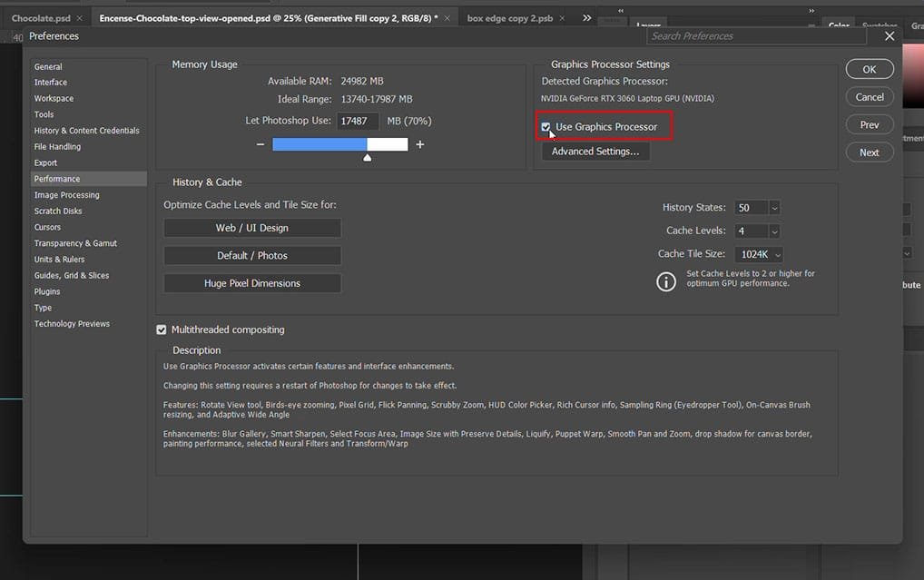Click the Search Preferences field
The image size is (924, 580).
click(757, 36)
